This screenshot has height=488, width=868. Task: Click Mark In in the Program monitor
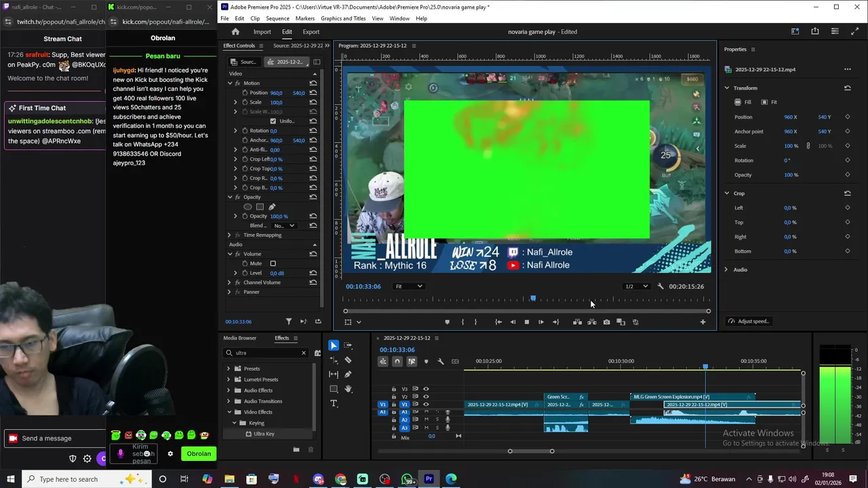coord(462,322)
